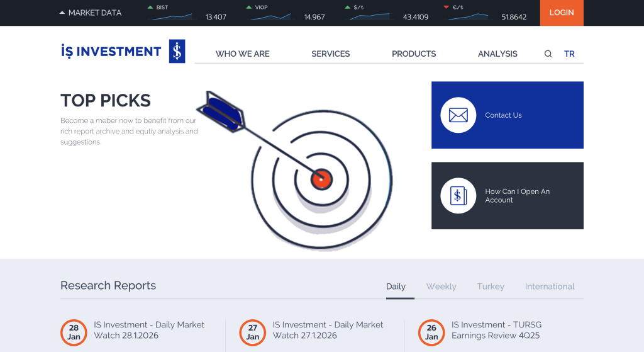
Task: Click the dollar/lira green up arrow
Action: [x=347, y=8]
